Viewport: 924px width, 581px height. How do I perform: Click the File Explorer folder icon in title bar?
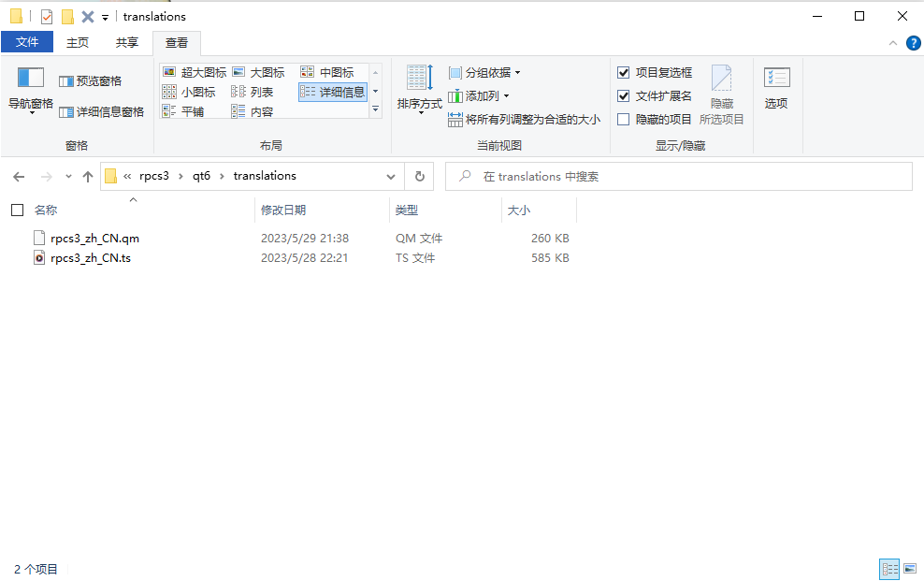tap(17, 17)
